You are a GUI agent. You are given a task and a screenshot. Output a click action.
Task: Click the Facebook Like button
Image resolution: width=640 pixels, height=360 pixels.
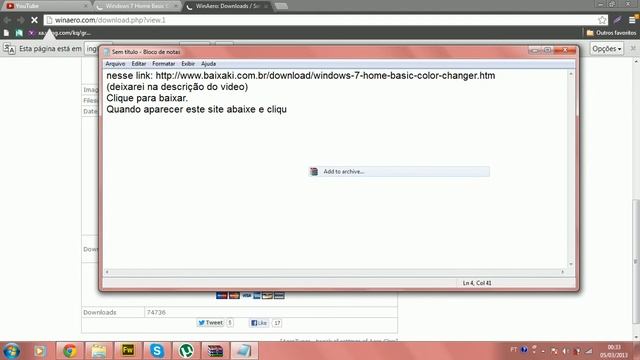(x=259, y=323)
